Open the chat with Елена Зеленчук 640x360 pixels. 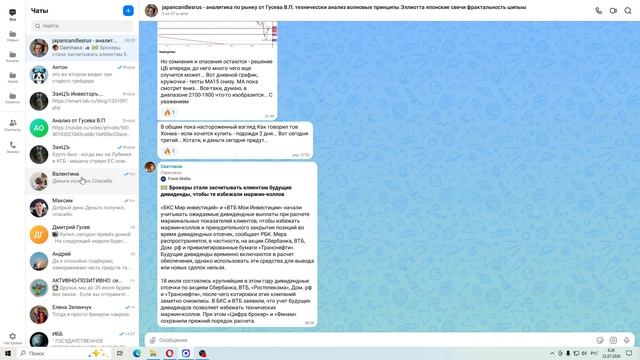coord(82,314)
